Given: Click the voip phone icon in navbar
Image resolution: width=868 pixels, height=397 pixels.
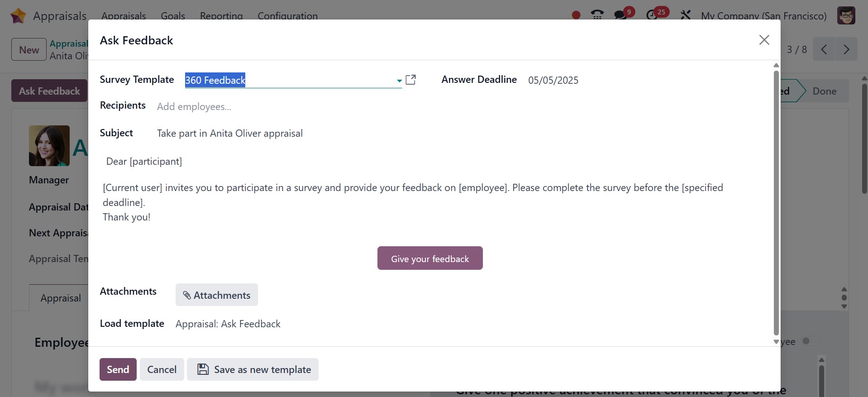Looking at the screenshot, I should click(x=597, y=15).
